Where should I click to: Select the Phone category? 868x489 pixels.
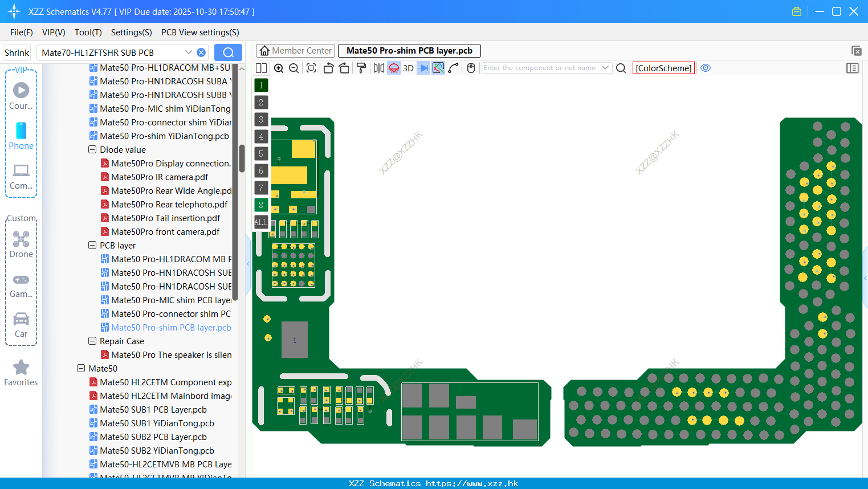pos(21,136)
